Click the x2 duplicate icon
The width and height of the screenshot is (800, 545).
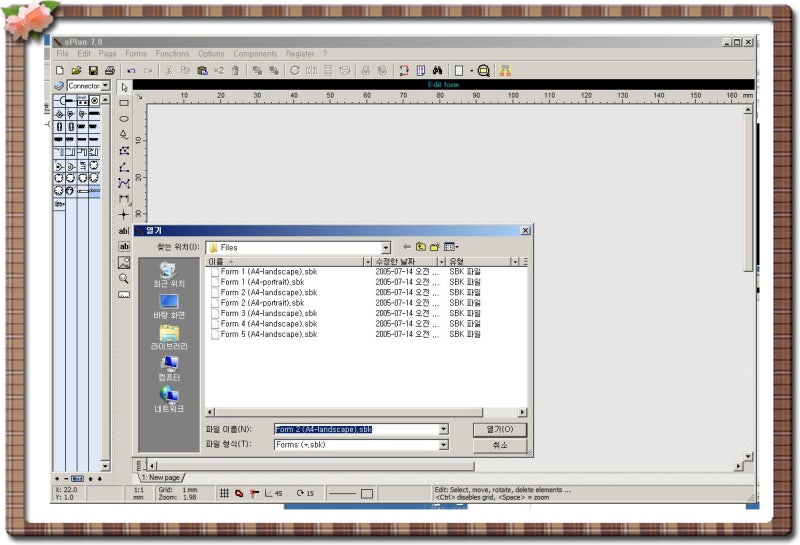point(219,70)
